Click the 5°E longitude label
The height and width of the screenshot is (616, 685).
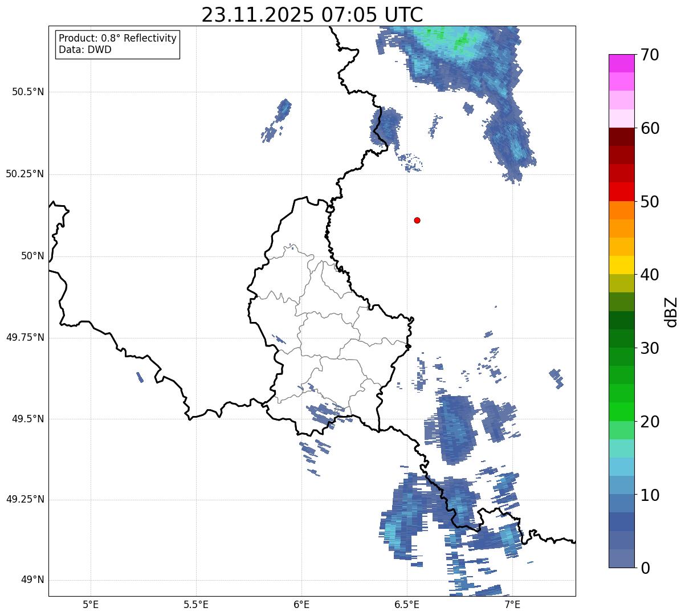[91, 605]
